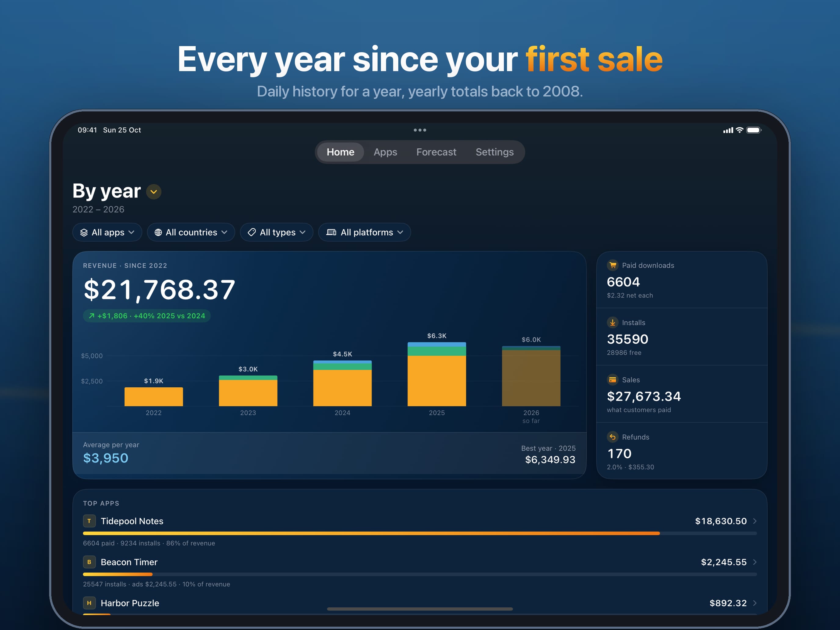Tap the 2022 – 2026 date range
This screenshot has width=840, height=630.
coord(98,209)
